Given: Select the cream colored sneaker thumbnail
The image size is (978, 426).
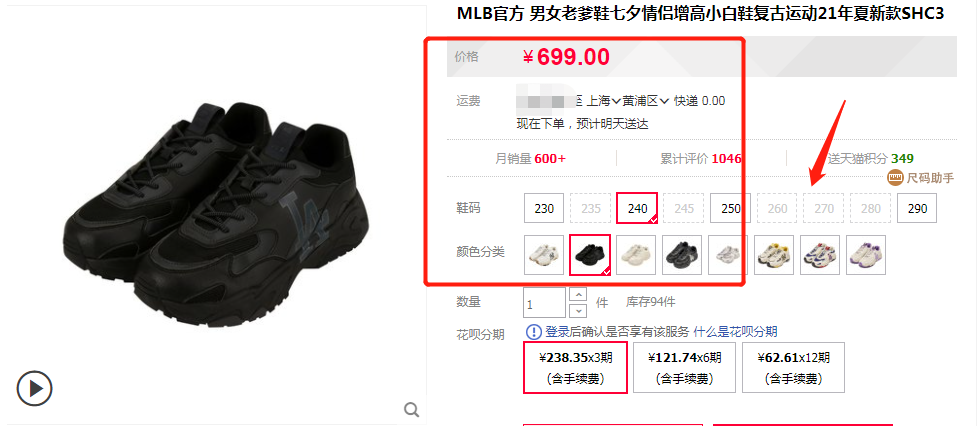Looking at the screenshot, I should tap(636, 254).
